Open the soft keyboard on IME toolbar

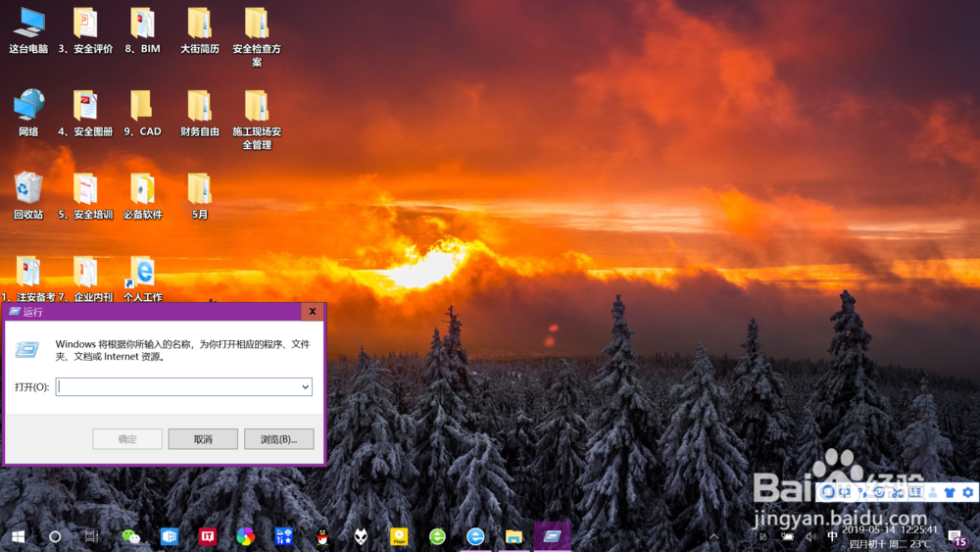pyautogui.click(x=915, y=492)
